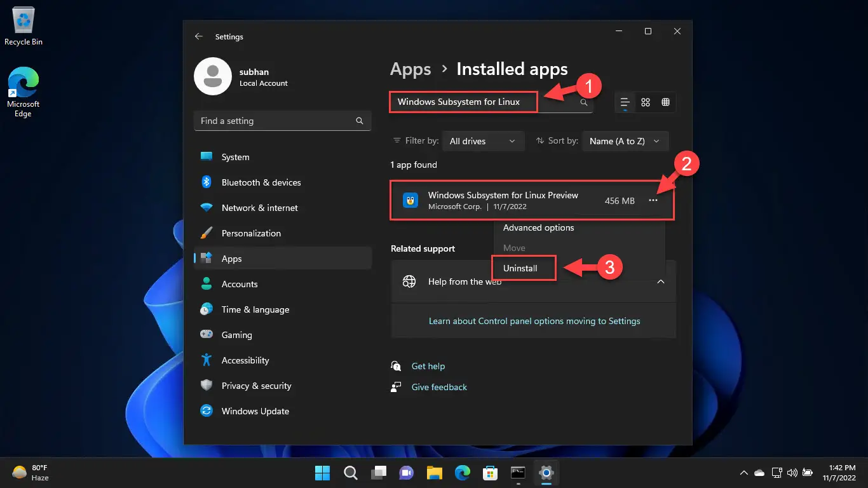Open the volume speaker tray icon
This screenshot has height=488, width=868.
click(x=792, y=473)
